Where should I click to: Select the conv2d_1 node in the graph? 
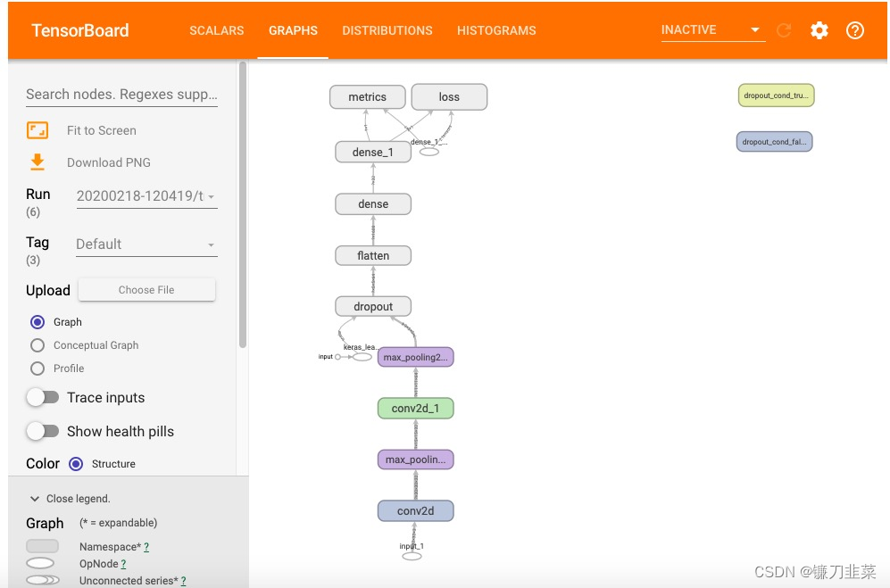point(415,408)
